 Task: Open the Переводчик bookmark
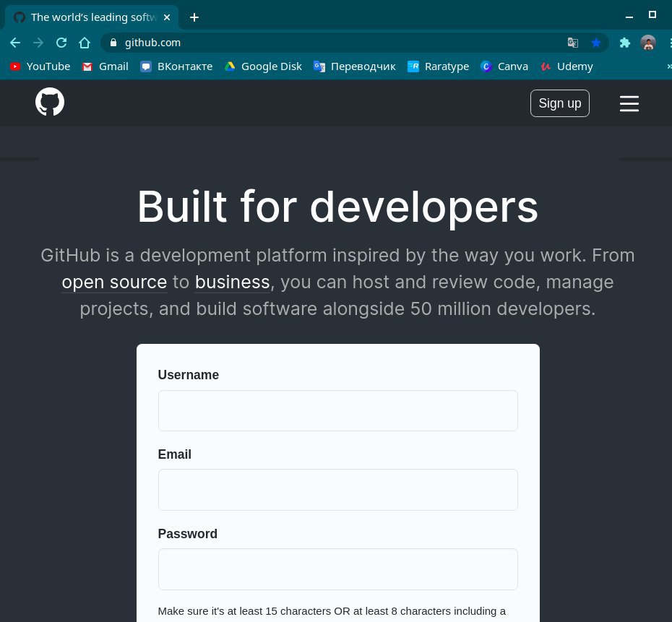tap(355, 66)
